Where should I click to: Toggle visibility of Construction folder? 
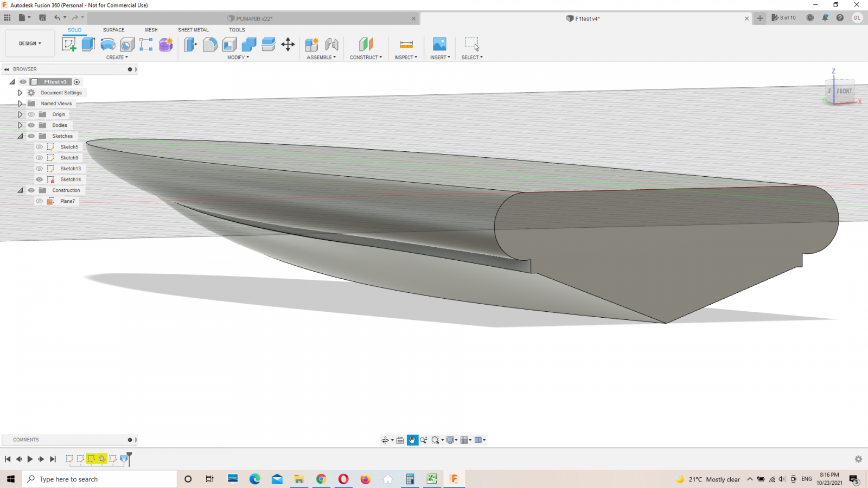click(x=31, y=190)
